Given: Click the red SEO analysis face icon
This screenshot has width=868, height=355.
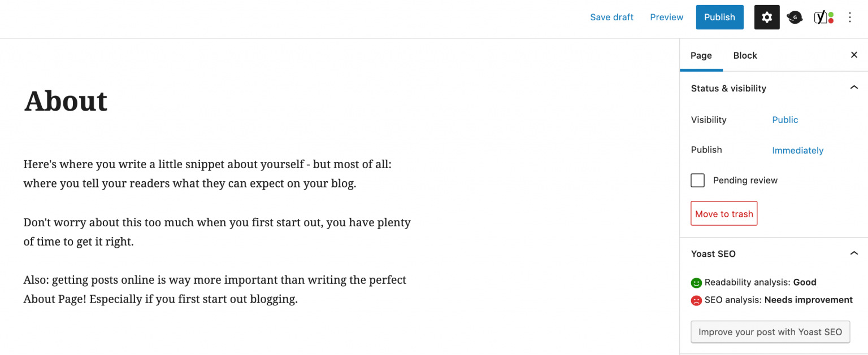Looking at the screenshot, I should point(696,300).
